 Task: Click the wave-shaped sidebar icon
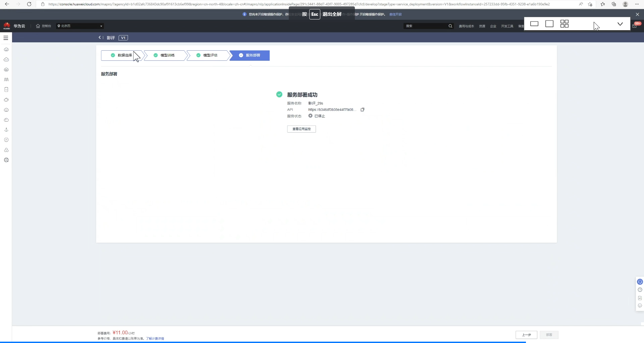pyautogui.click(x=6, y=80)
